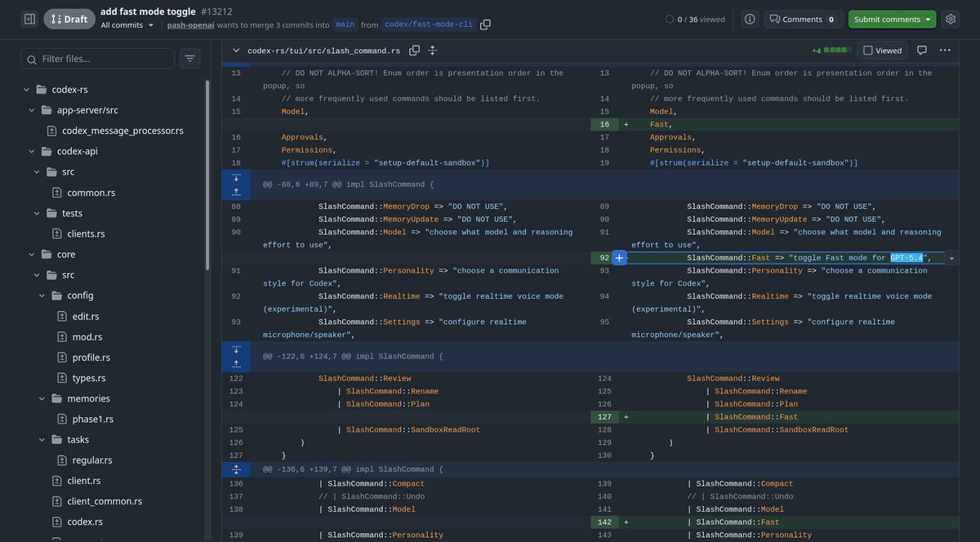The width and height of the screenshot is (980, 542).
Task: Click the Submit comments button
Action: pos(887,19)
